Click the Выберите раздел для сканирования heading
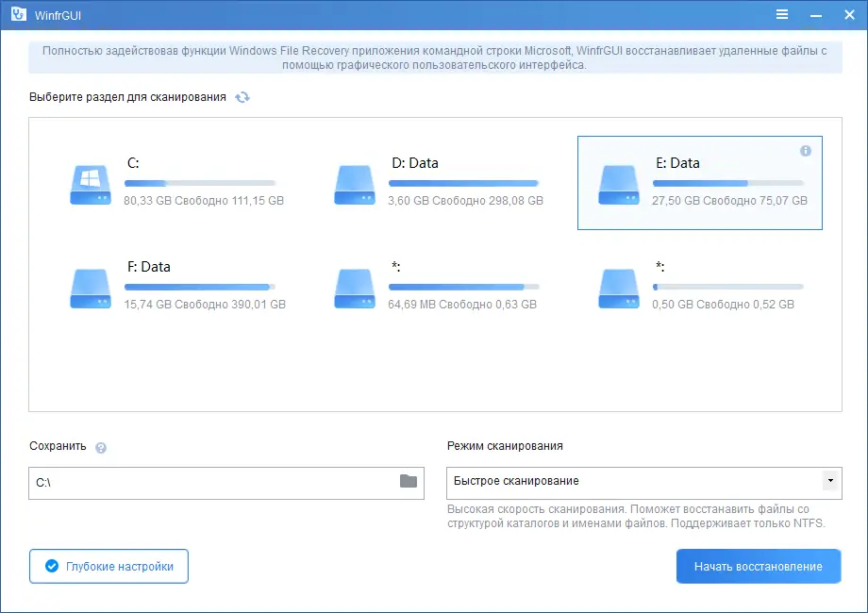Screen dimensions: 868x613 click(128, 97)
